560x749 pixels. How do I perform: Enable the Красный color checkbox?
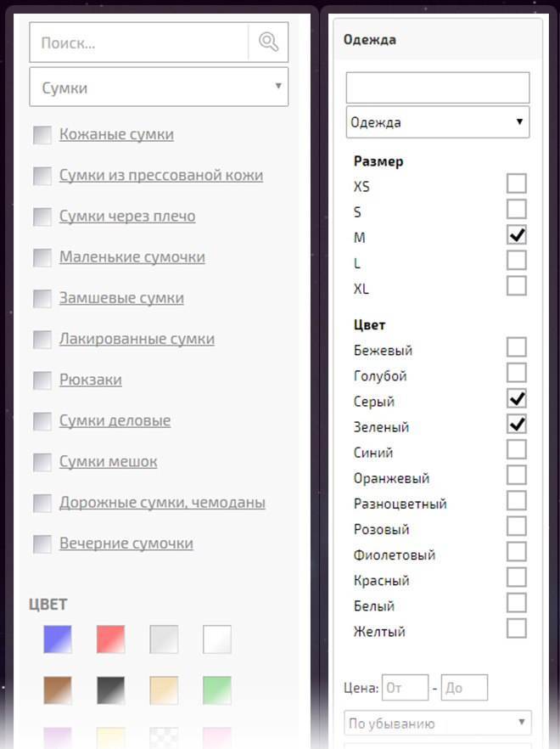(x=516, y=577)
